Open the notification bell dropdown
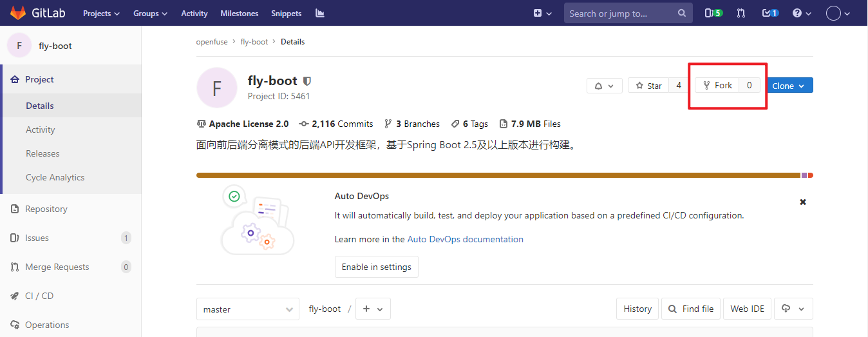868x337 pixels. (604, 86)
